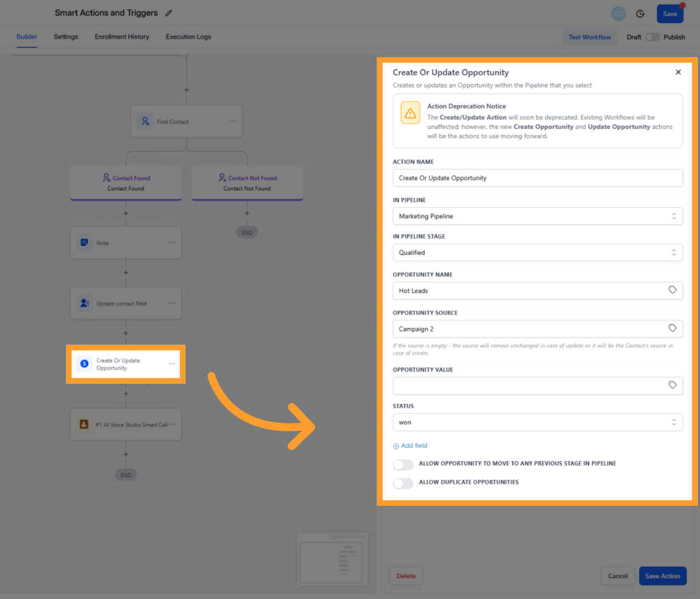700x599 pixels.
Task: Open Create Or Update Opportunity node menu
Action: (x=172, y=363)
